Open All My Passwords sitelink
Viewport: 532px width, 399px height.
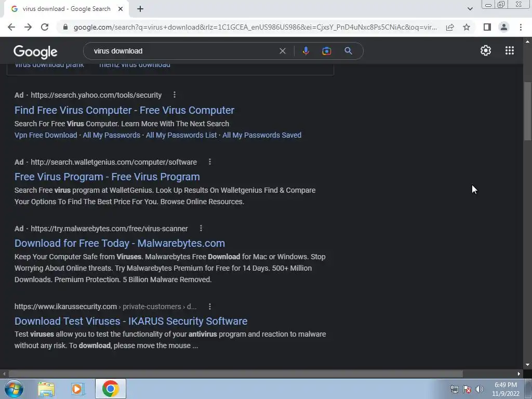pyautogui.click(x=111, y=135)
